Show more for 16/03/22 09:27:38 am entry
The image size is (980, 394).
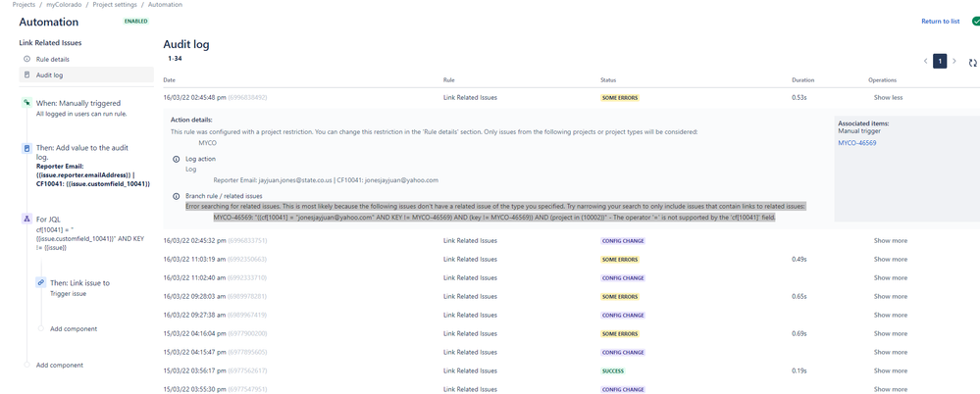pos(890,316)
